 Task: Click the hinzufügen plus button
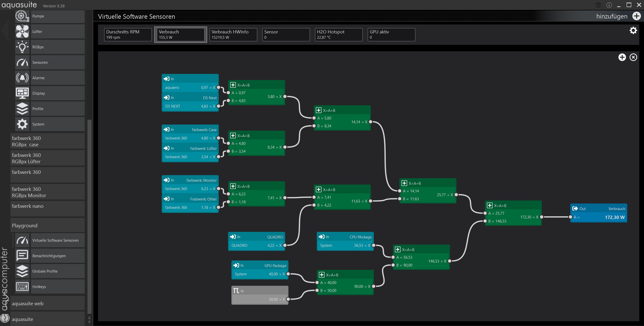tap(636, 16)
